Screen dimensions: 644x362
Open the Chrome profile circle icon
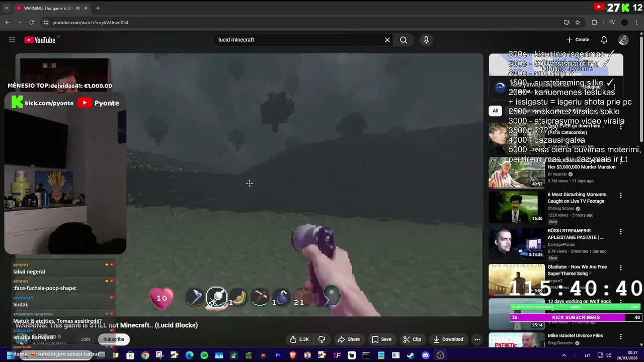624,22
